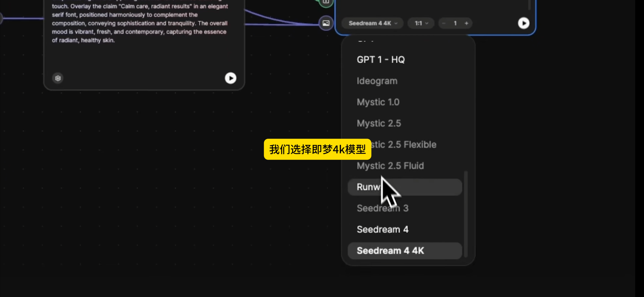Run the image generator node play button

click(x=524, y=23)
